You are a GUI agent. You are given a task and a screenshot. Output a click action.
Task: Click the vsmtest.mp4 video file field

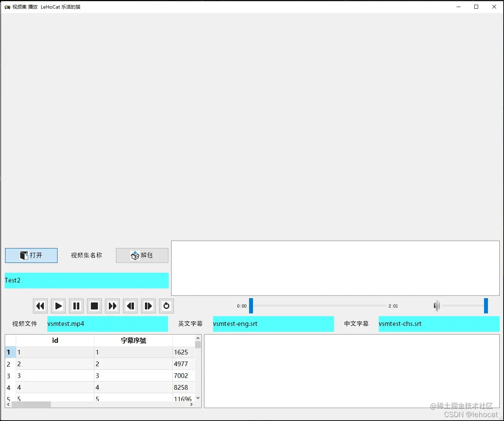pyautogui.click(x=107, y=324)
